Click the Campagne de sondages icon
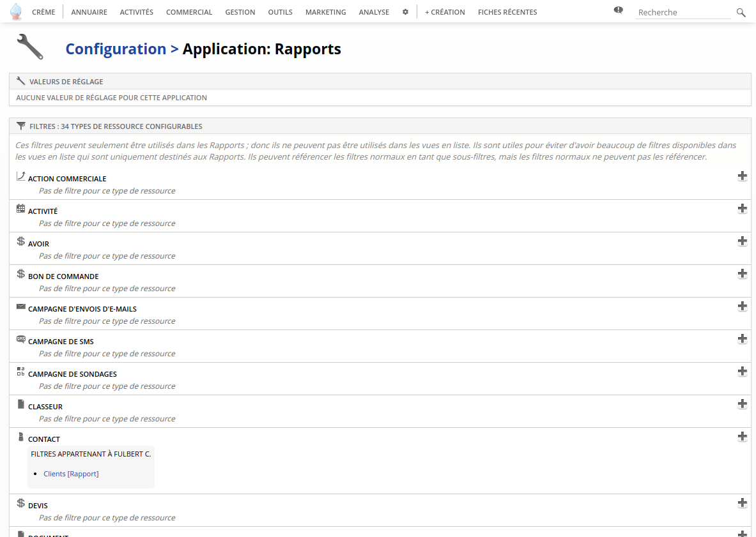Screen dimensions: 756x537 click(x=20, y=372)
